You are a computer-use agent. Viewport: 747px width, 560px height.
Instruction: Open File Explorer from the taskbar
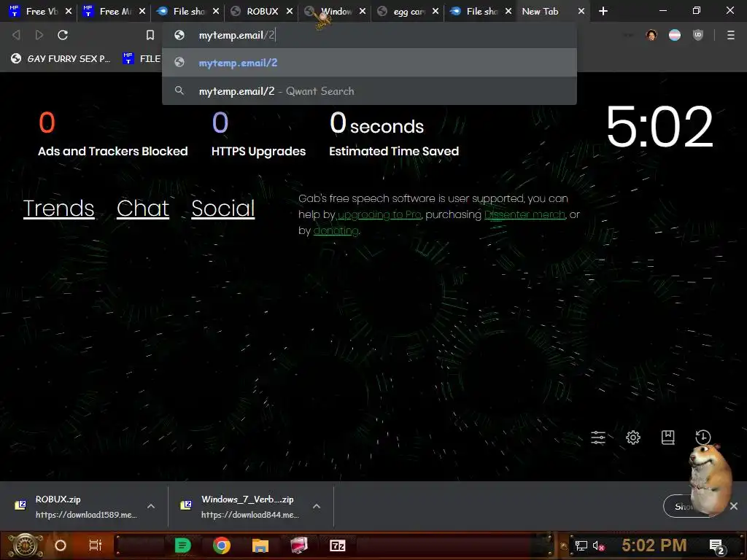tap(260, 545)
